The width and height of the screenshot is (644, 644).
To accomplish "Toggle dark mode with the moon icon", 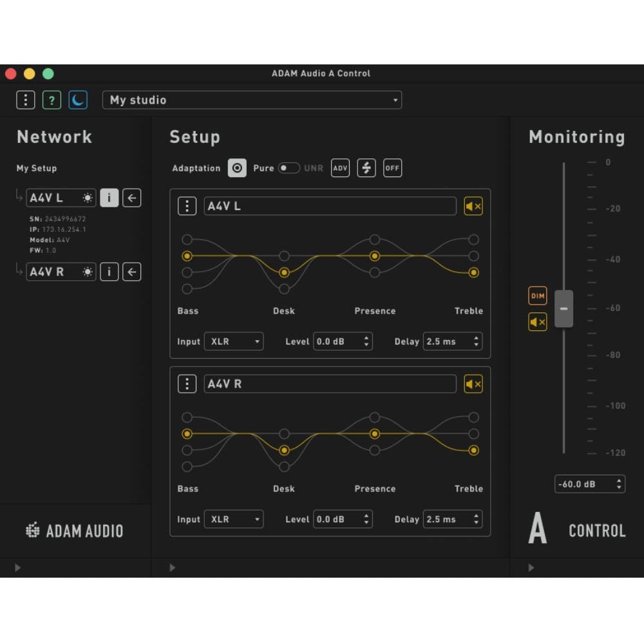I will click(x=78, y=100).
